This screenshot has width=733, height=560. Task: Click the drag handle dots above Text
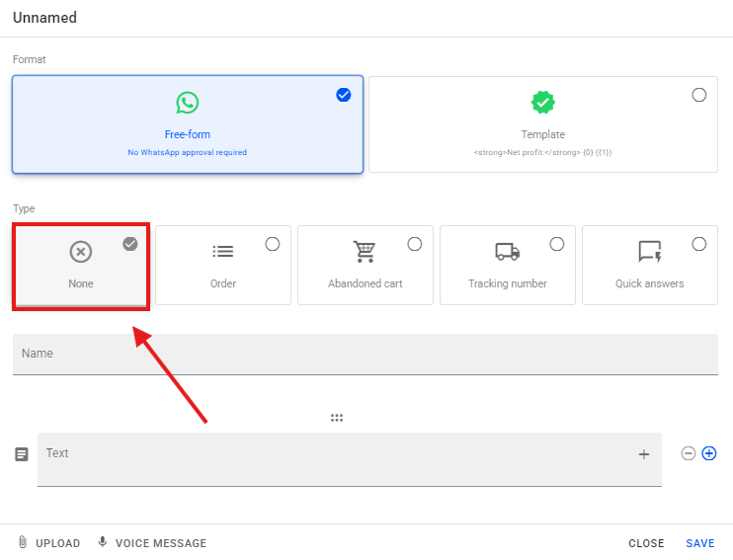(337, 418)
